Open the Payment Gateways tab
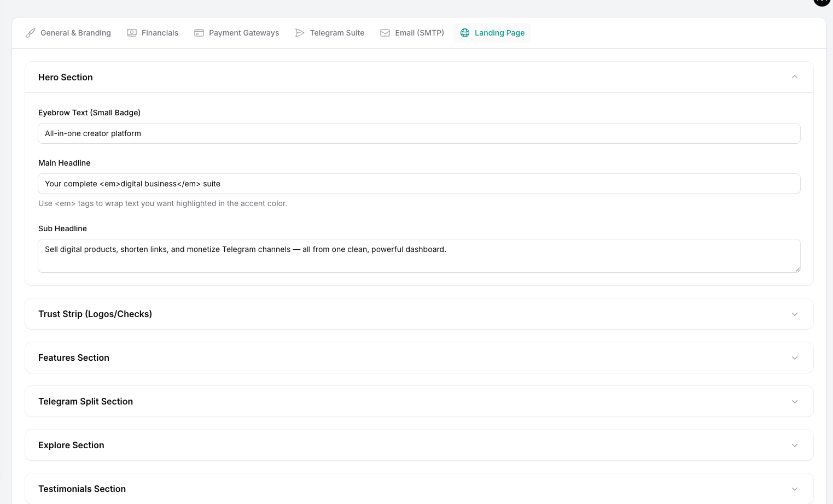This screenshot has height=504, width=833. [244, 33]
